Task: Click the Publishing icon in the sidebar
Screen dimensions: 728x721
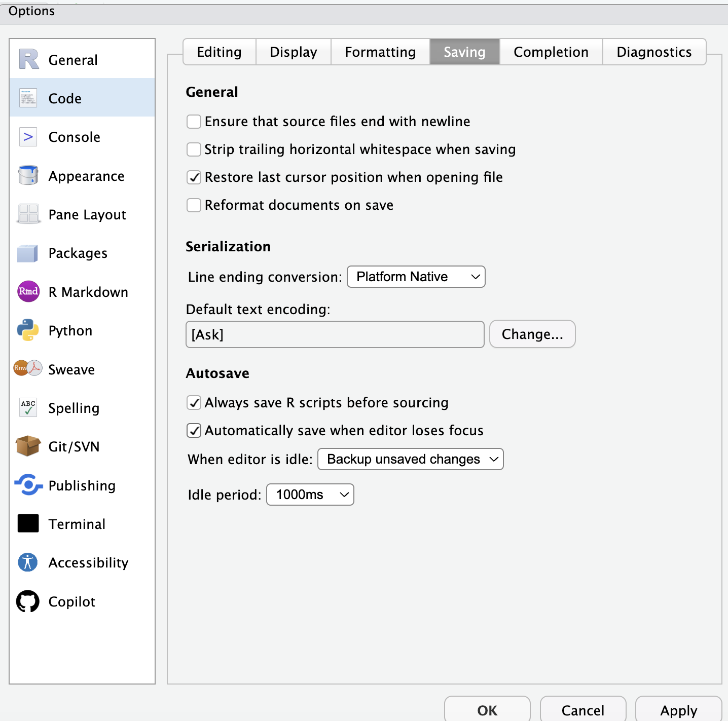Action: pyautogui.click(x=28, y=485)
